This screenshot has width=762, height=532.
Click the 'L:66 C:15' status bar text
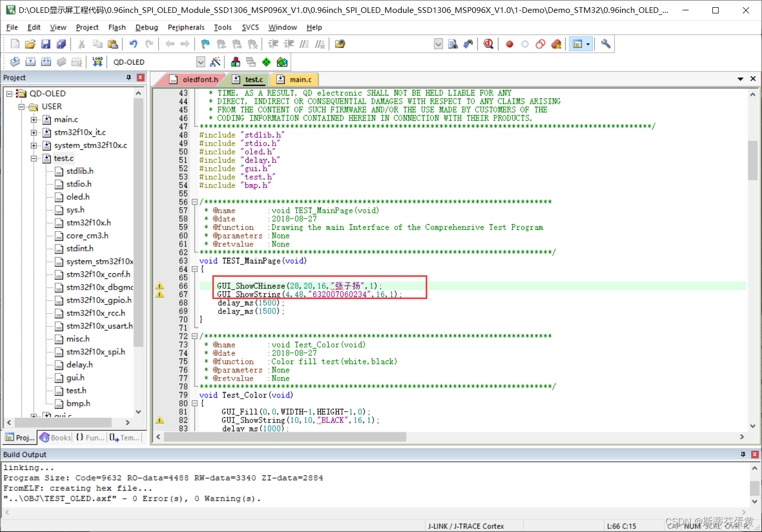click(x=621, y=526)
